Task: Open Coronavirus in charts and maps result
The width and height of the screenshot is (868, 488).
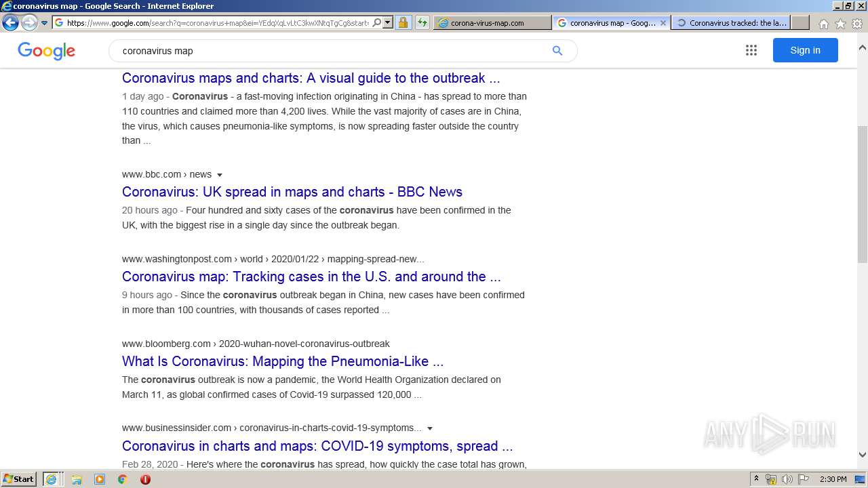Action: [317, 446]
